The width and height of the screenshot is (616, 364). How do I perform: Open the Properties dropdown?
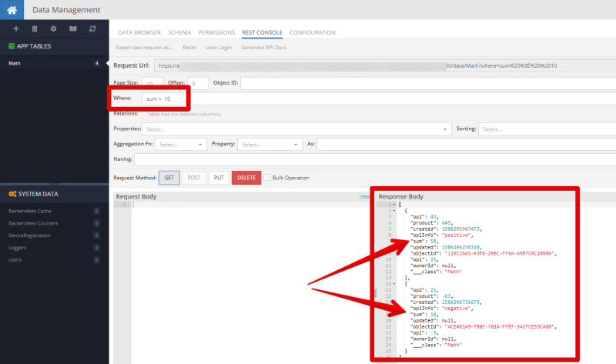pos(296,129)
